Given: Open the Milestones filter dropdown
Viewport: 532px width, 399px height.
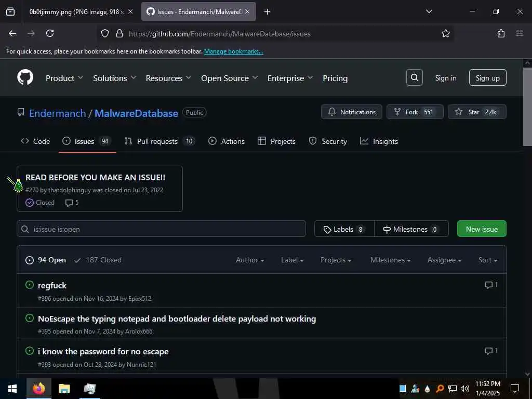Looking at the screenshot, I should coord(391,260).
